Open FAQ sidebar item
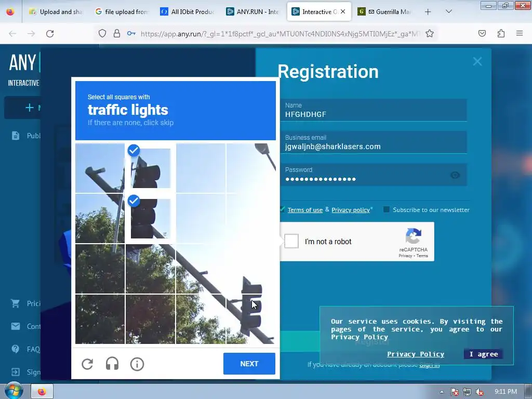 (25, 349)
